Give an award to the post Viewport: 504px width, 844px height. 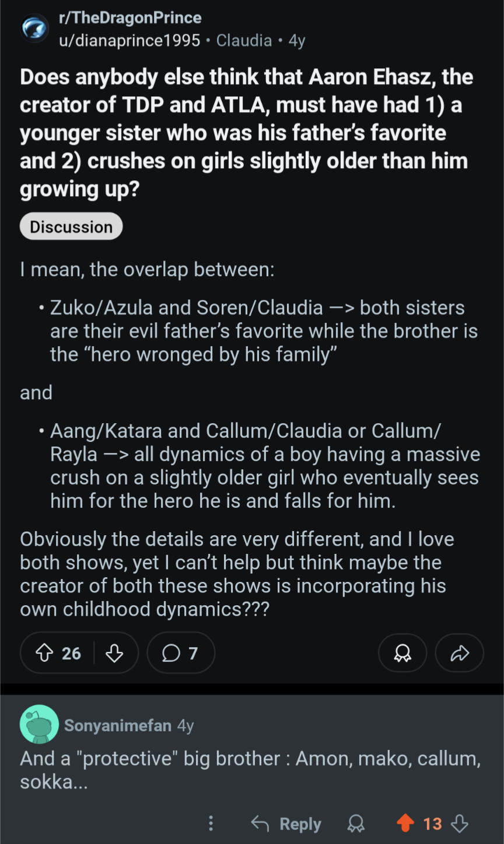click(402, 653)
